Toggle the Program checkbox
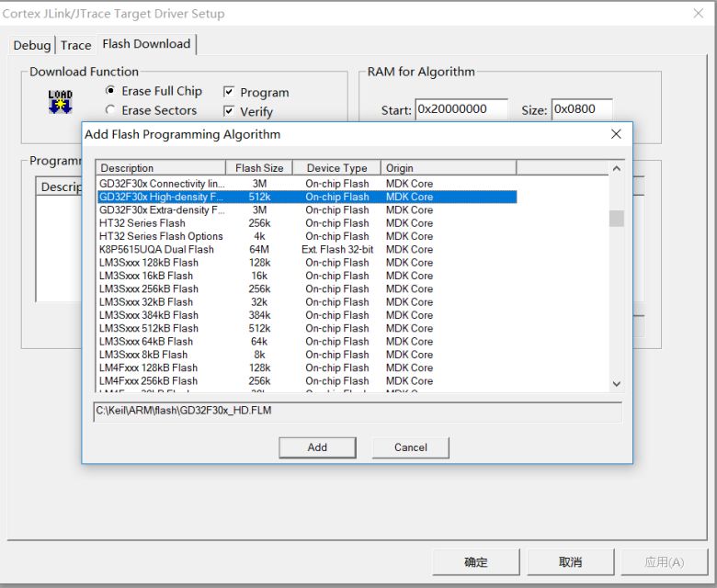Screen dimensions: 717x588 pos(229,92)
